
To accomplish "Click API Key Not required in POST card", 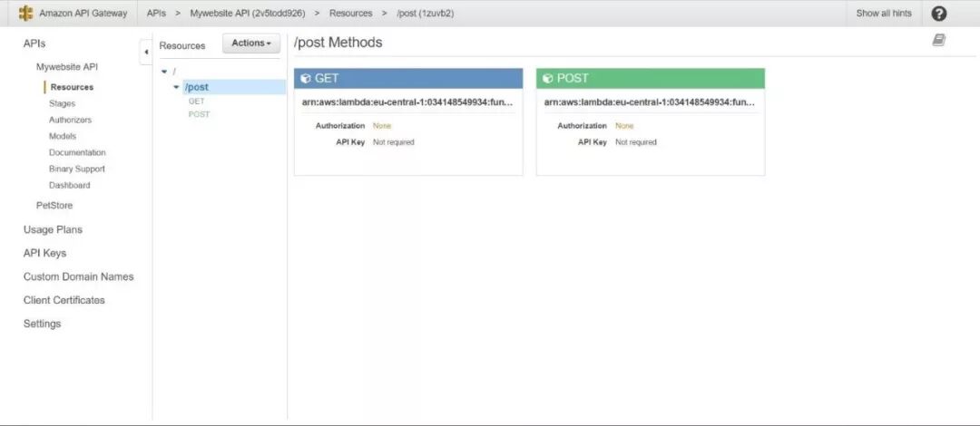I will click(x=635, y=142).
